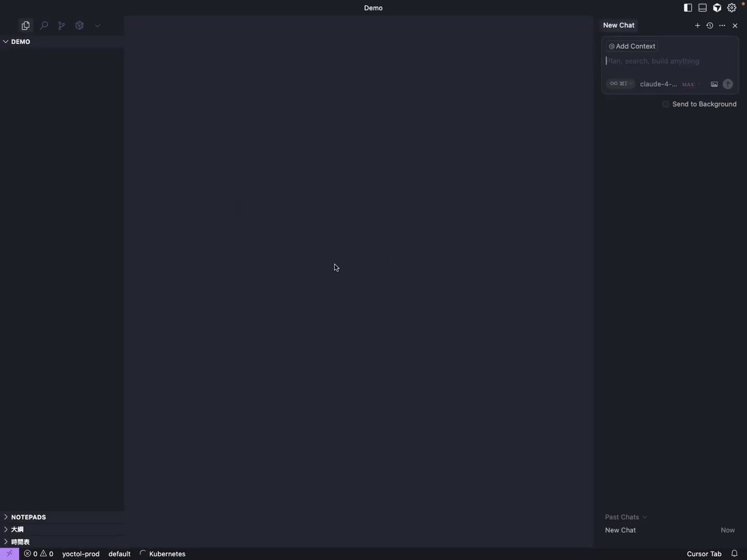Click the notifications bell icon
The width and height of the screenshot is (747, 560).
[734, 553]
